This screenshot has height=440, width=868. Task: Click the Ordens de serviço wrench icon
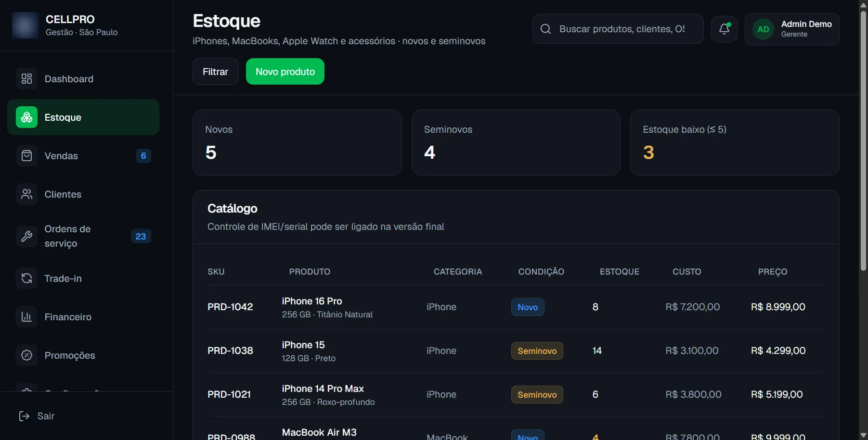(26, 236)
